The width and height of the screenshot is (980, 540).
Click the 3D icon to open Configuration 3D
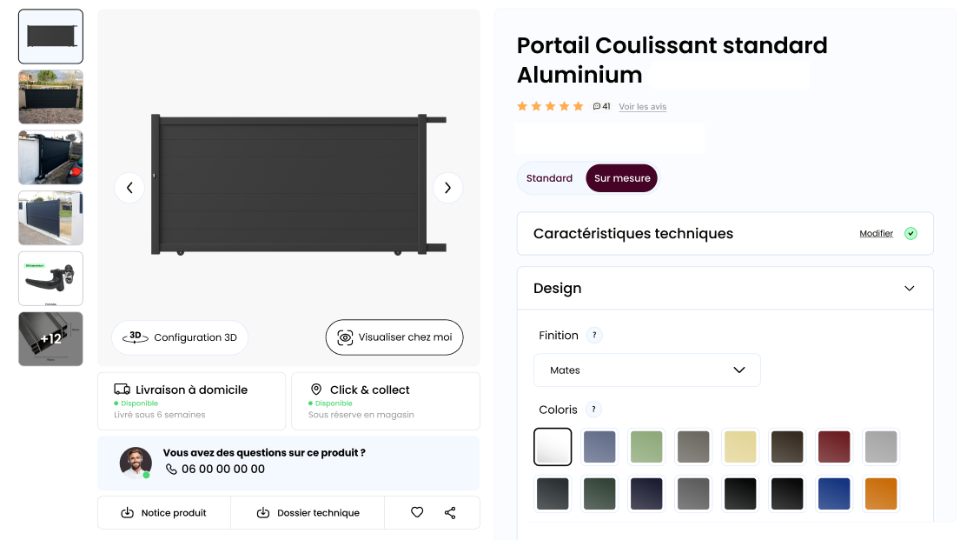[x=135, y=337]
